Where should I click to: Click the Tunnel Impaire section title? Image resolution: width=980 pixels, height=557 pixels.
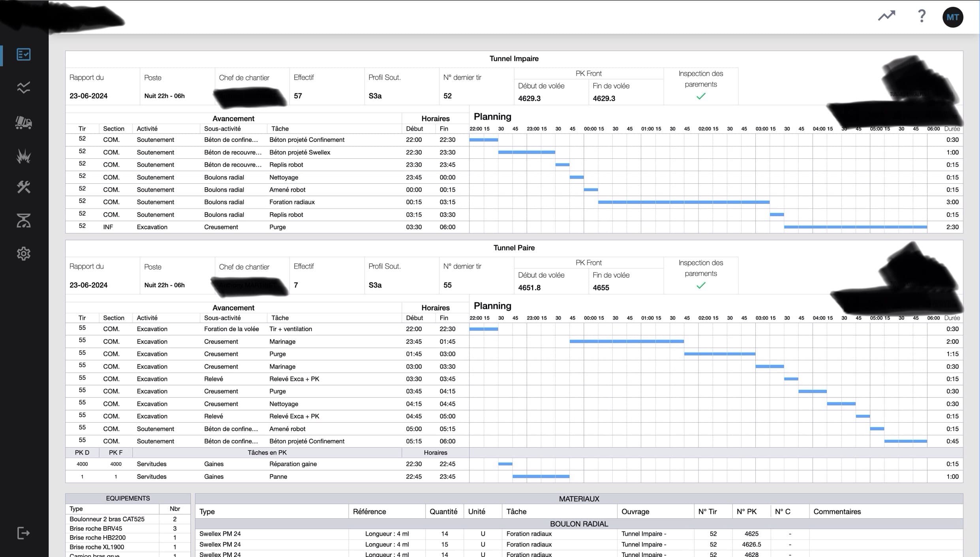[514, 58]
